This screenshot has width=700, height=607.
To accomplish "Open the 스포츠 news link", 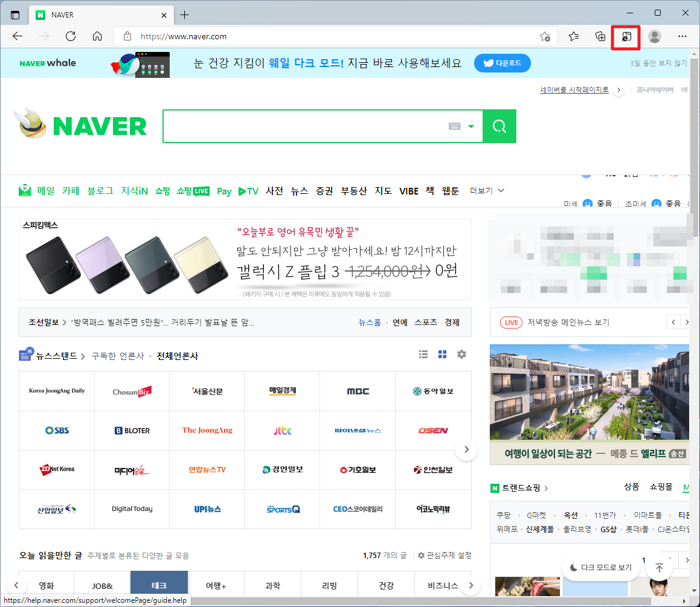I will click(x=425, y=323).
